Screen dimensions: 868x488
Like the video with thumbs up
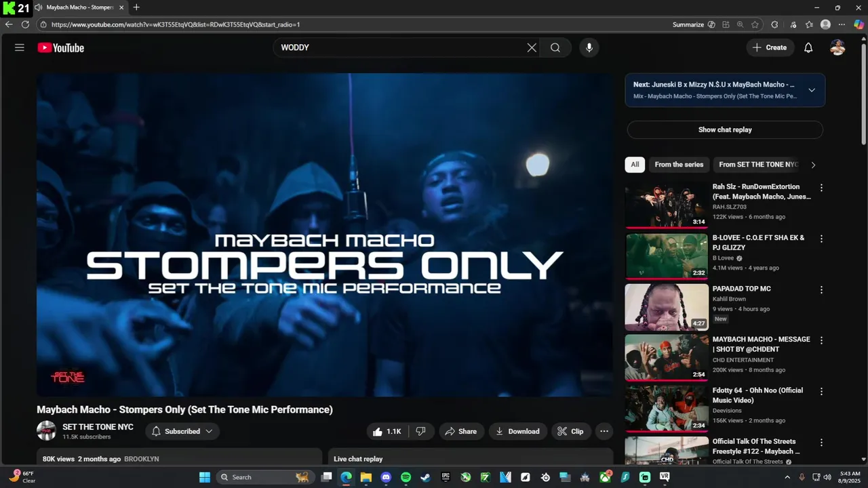point(387,431)
